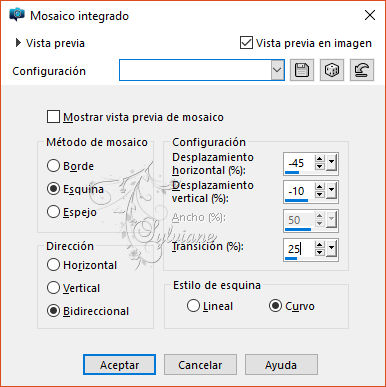Decrease vertical offset with down arrow
The image size is (386, 387).
point(319,194)
